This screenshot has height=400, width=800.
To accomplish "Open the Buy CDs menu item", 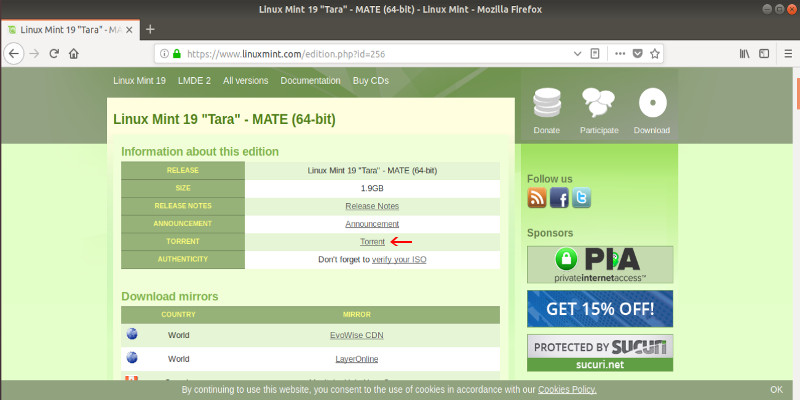I will (370, 81).
